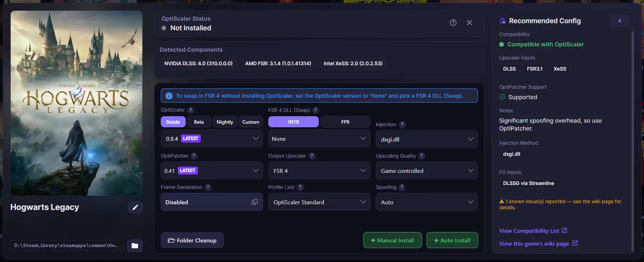Screen dimensions: 644x262
Task: Open FSR 4 DLL None dropdown
Action: [319, 139]
